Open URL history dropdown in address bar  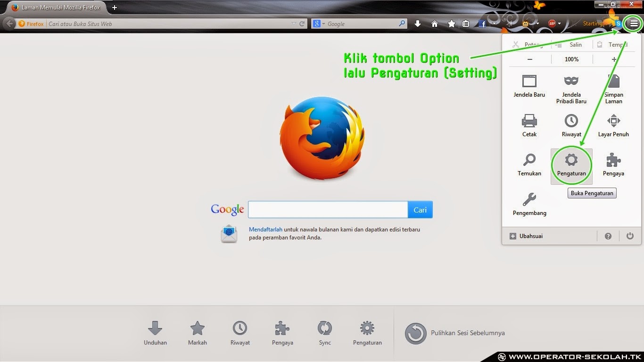(x=294, y=24)
